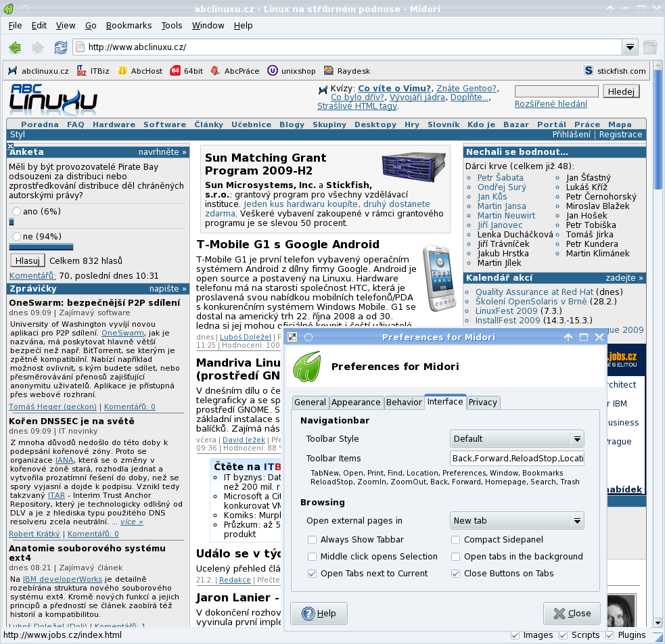The height and width of the screenshot is (644, 665).
Task: Open the unixshop bookmark
Action: (292, 71)
